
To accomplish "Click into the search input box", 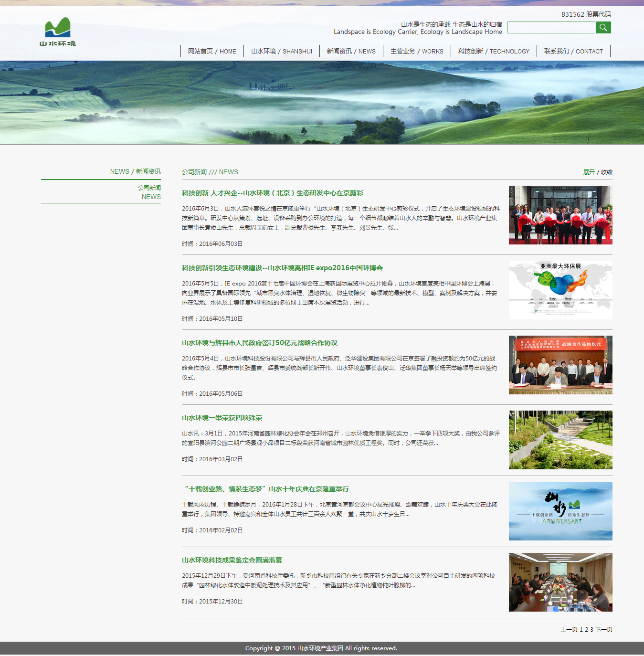I will pos(551,27).
